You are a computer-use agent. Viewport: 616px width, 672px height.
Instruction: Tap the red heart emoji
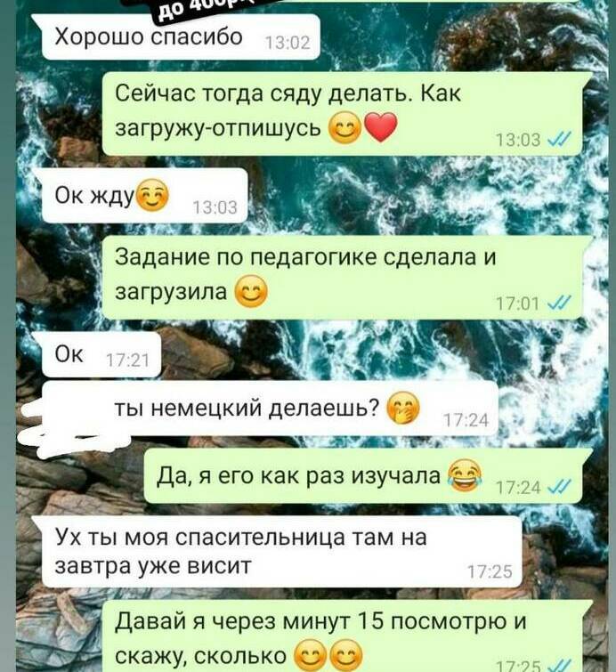381,127
